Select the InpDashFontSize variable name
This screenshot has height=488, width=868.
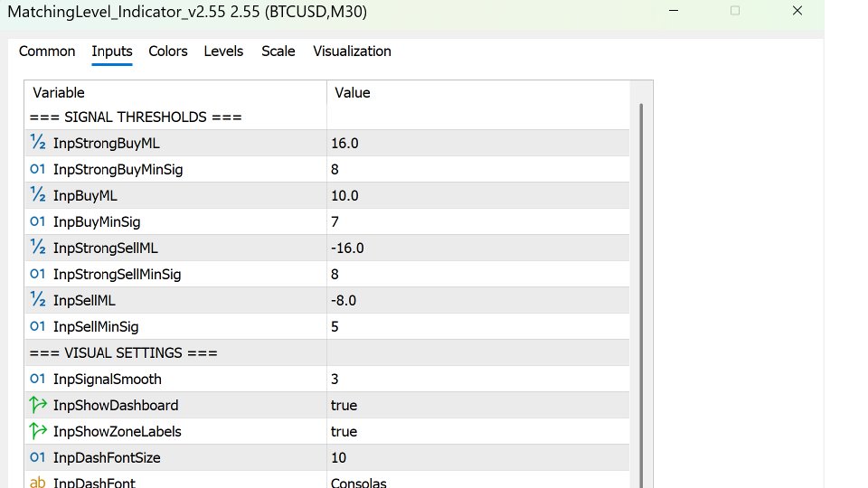click(x=107, y=457)
